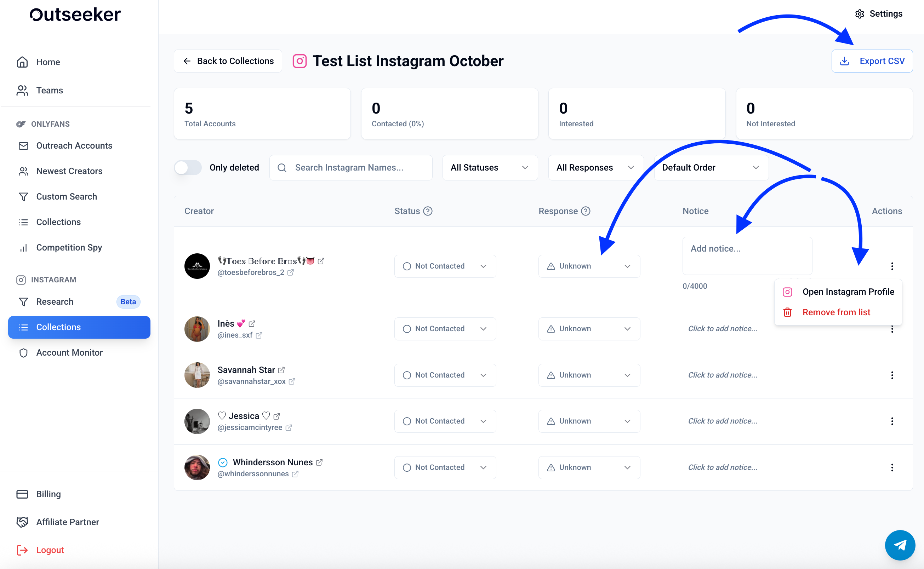Open Settings via the gear icon

click(859, 14)
